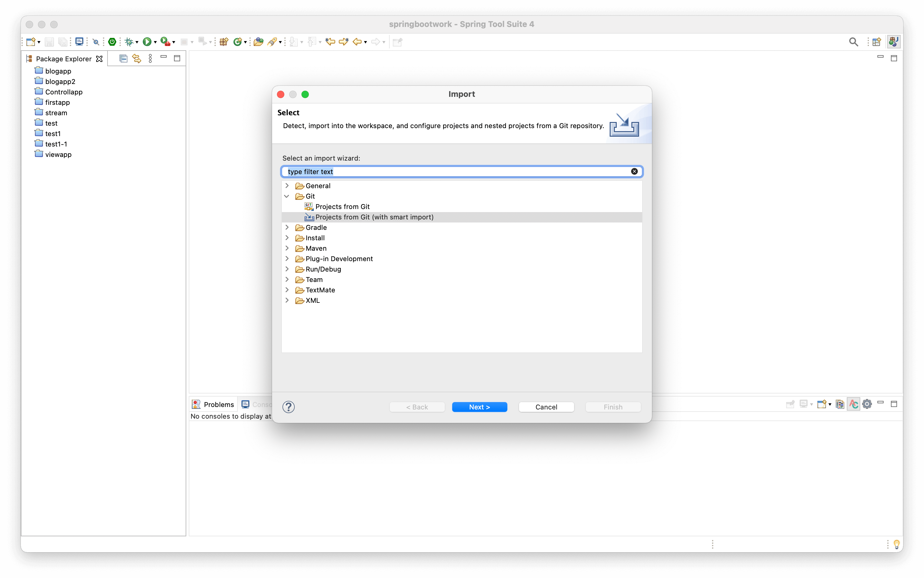Expand the Team import category

[x=287, y=279]
